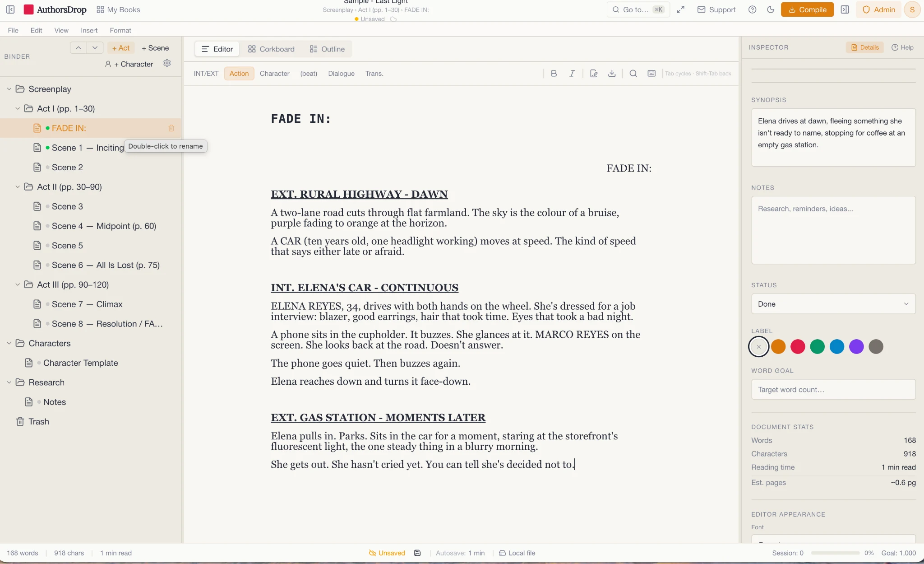The width and height of the screenshot is (924, 564).
Task: Move binder item up with arrow
Action: click(x=79, y=48)
